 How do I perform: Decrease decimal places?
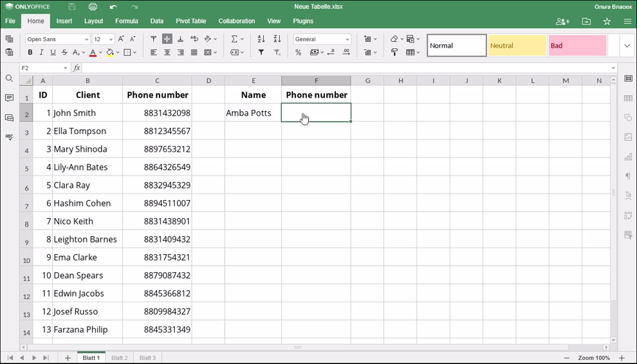(x=331, y=52)
